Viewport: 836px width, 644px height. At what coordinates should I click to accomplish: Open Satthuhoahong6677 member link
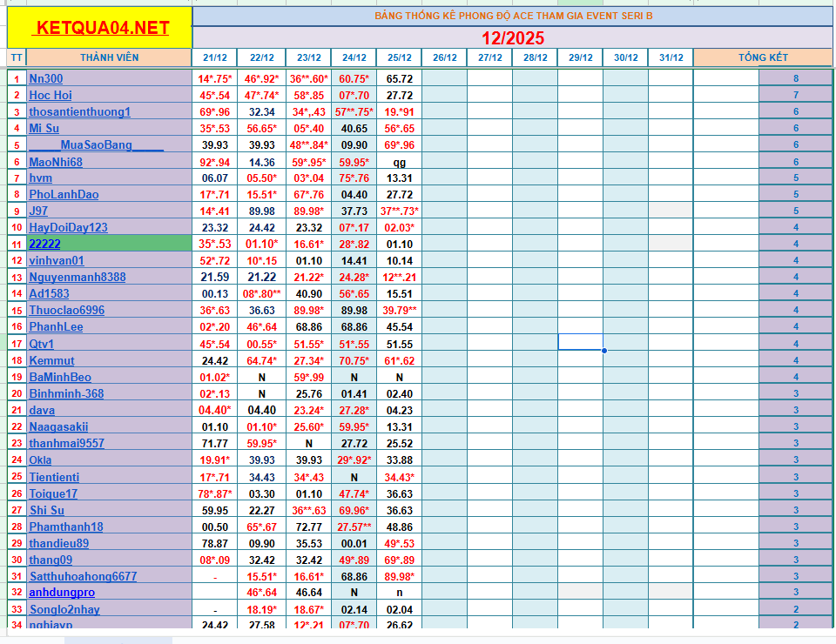[x=83, y=576]
